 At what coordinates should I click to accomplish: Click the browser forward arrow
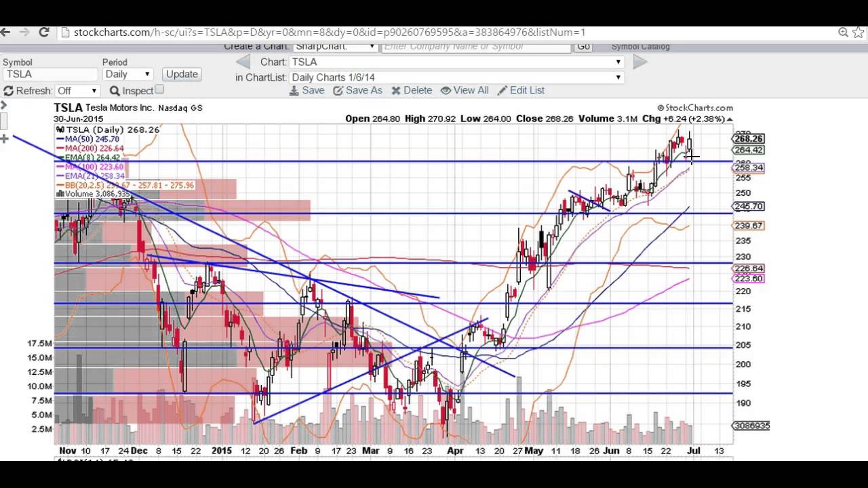24,32
